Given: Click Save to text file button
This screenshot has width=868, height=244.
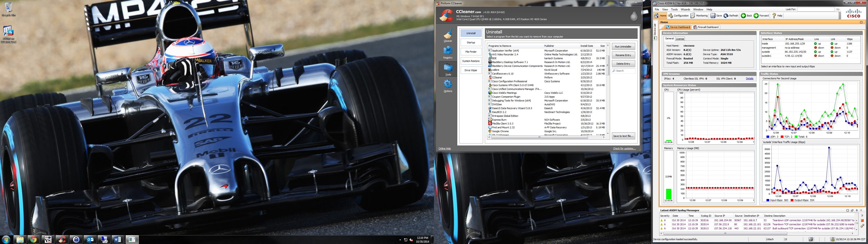Looking at the screenshot, I should [x=623, y=136].
